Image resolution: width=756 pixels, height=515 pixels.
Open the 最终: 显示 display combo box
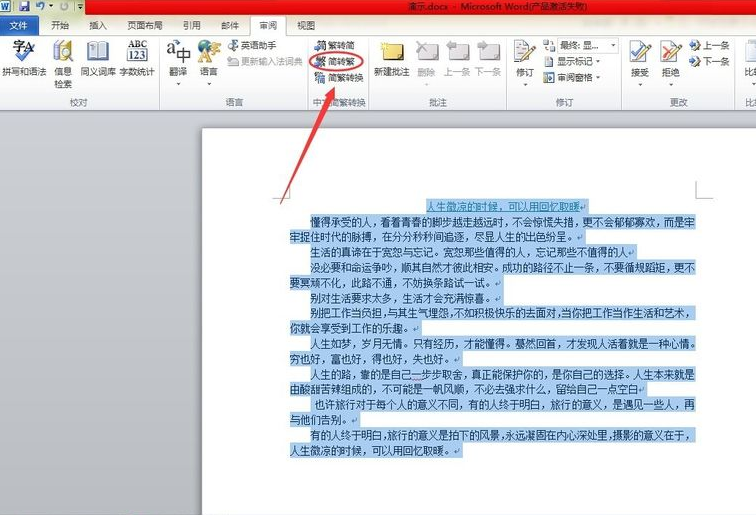pyautogui.click(x=588, y=45)
